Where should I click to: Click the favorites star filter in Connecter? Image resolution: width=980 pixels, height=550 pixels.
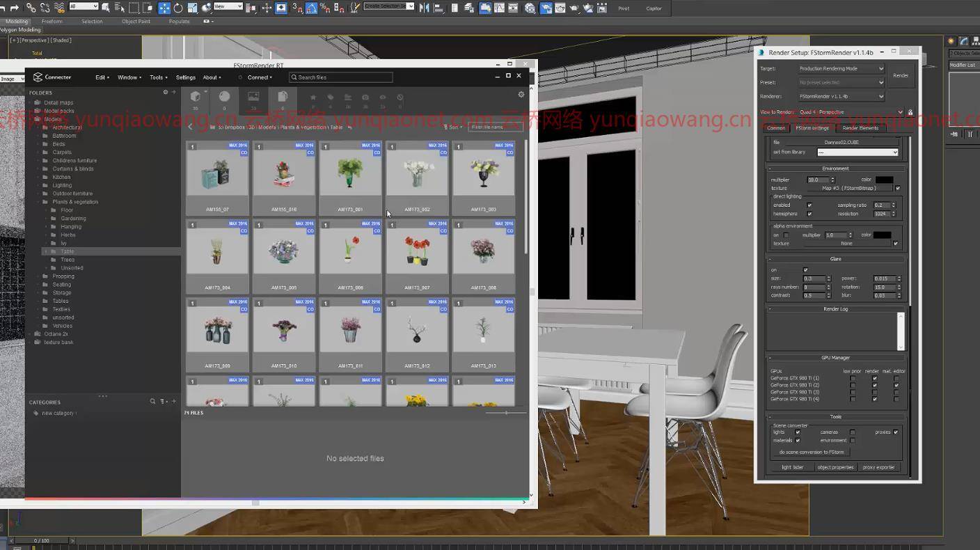pos(313,97)
